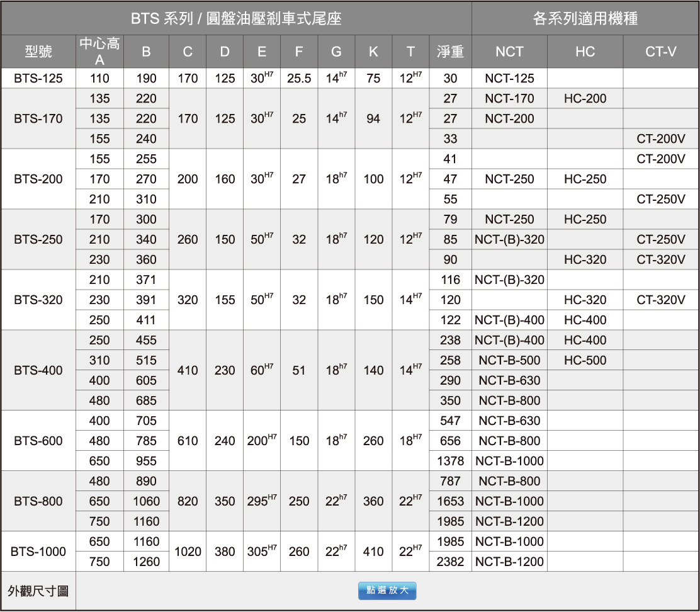Click the 外觀尺寸圖 row label

click(x=38, y=591)
